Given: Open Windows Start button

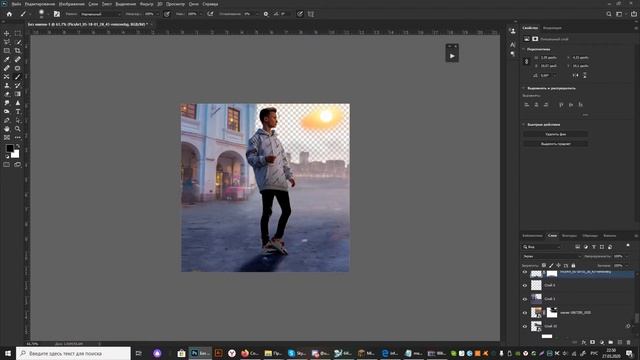Looking at the screenshot, I should pyautogui.click(x=7, y=353).
